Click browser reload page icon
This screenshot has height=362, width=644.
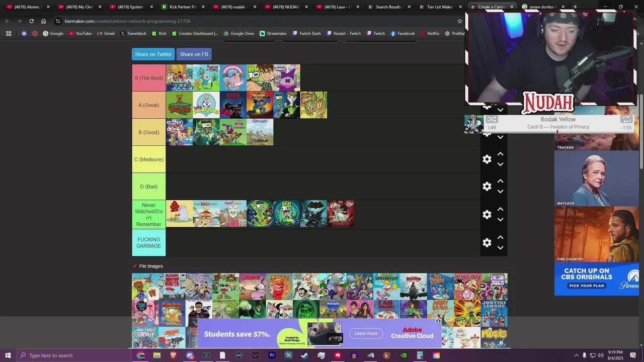[x=31, y=21]
